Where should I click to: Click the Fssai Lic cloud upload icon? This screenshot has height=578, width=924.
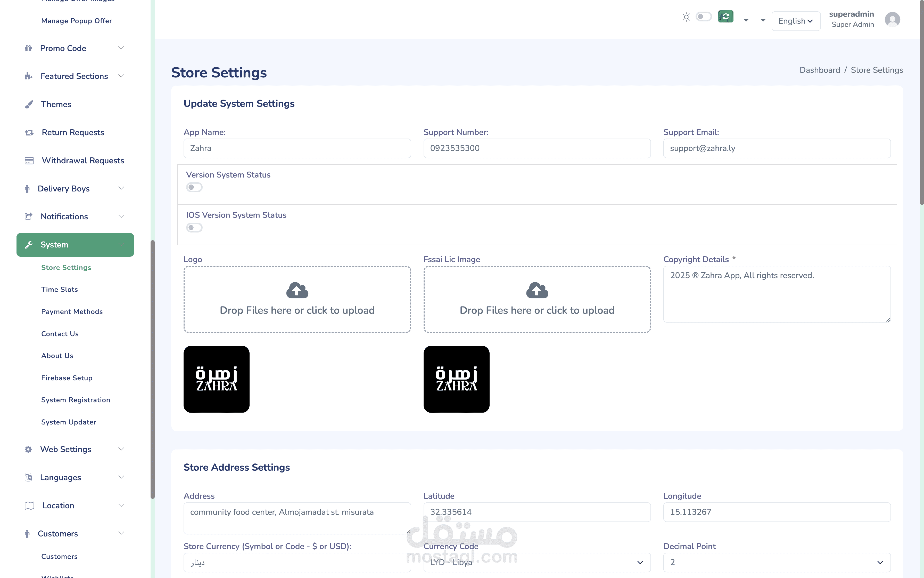pyautogui.click(x=537, y=290)
